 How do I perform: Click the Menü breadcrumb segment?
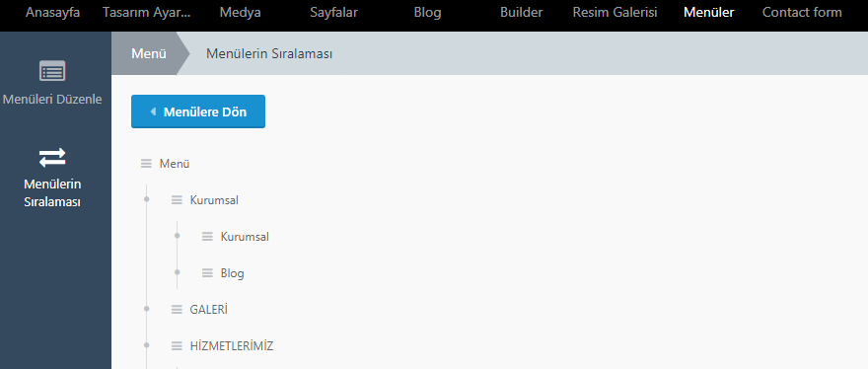pos(149,53)
